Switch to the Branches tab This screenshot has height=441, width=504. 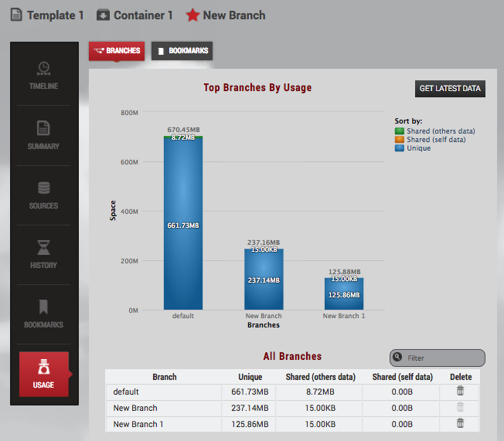116,51
